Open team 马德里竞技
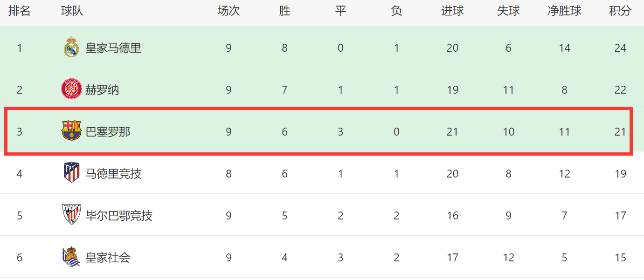This screenshot has width=644, height=280. (113, 174)
